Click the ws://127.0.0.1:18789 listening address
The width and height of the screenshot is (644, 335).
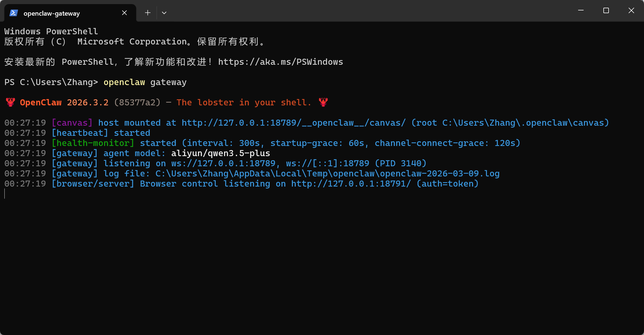point(223,164)
